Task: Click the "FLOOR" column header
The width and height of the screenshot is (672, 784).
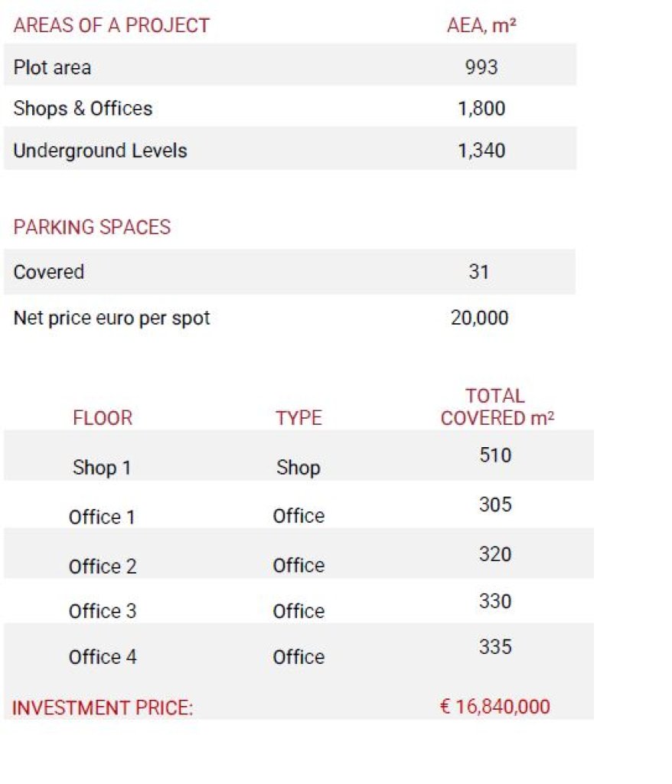Action: click(103, 418)
